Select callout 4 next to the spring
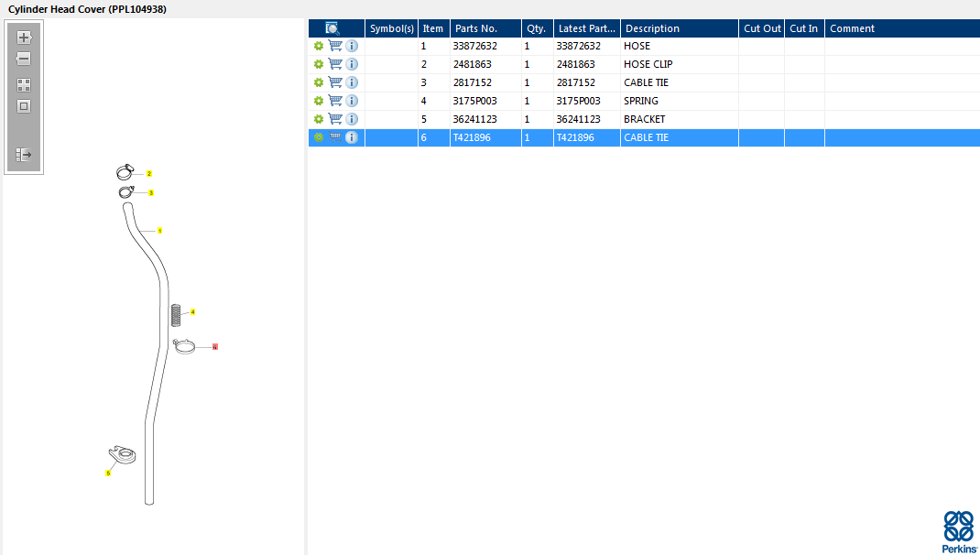 (192, 311)
